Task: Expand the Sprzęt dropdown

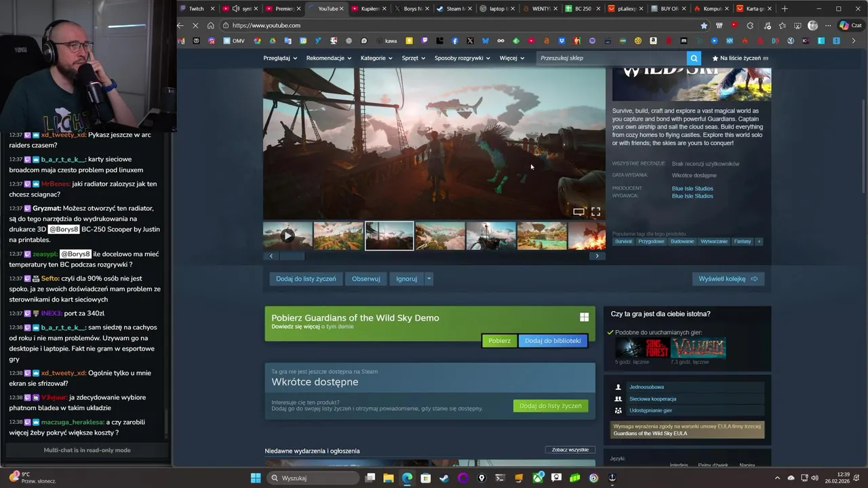Action: pos(414,58)
